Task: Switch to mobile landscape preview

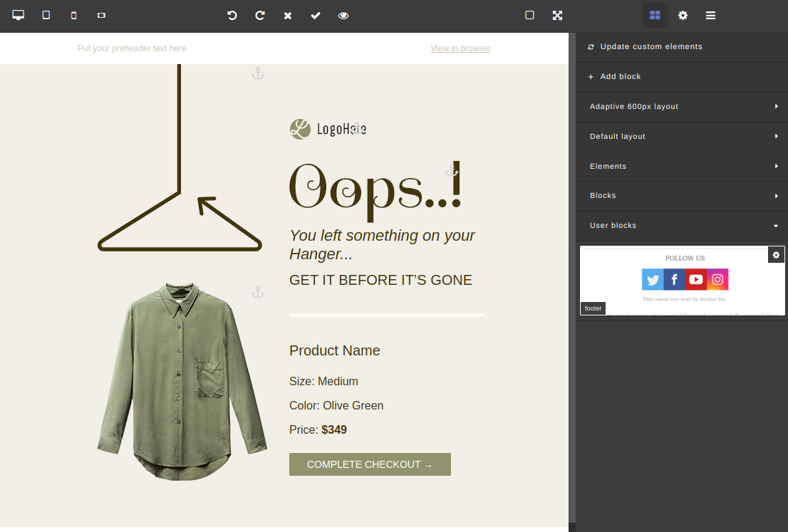Action: click(101, 16)
